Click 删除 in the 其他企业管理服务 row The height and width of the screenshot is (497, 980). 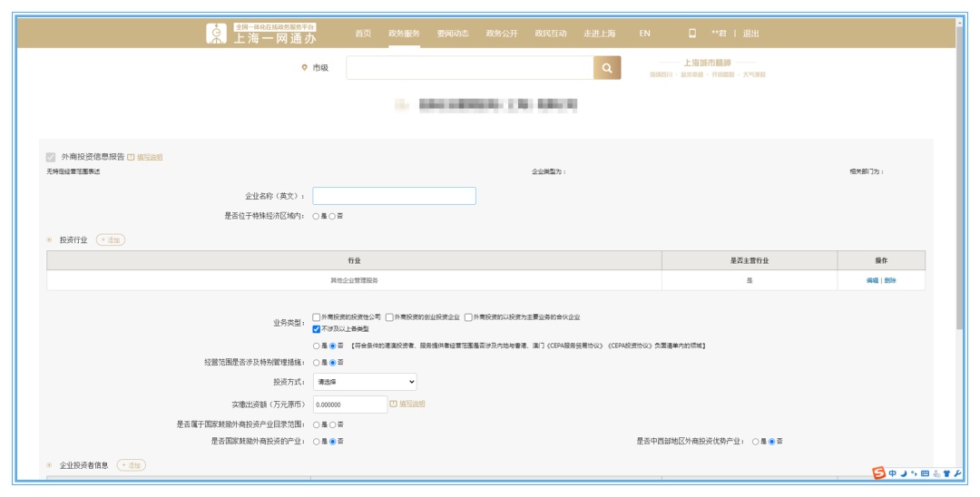(x=890, y=280)
